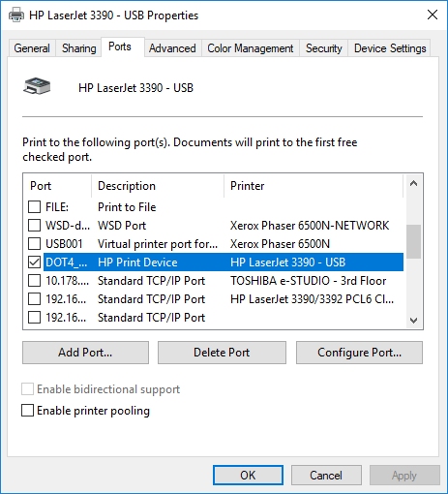Click the highlighted HP LaserJet 3390 - USB entry

(287, 262)
